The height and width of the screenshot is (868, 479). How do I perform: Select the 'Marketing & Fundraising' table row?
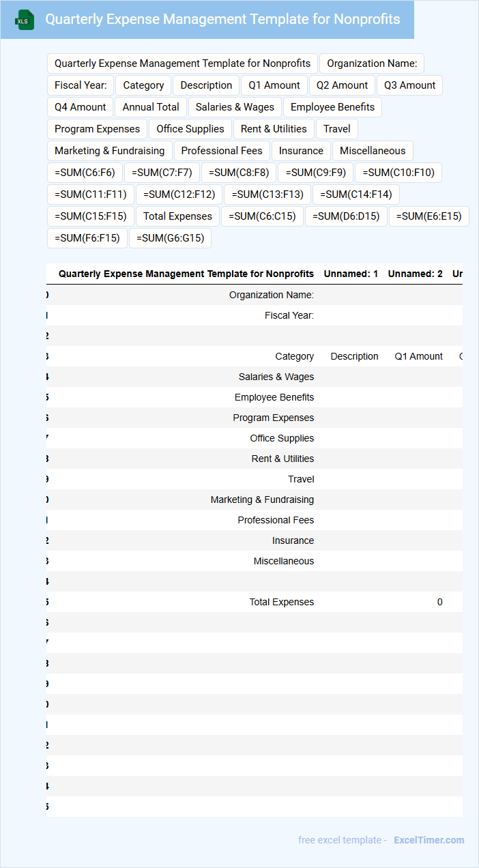(255, 500)
